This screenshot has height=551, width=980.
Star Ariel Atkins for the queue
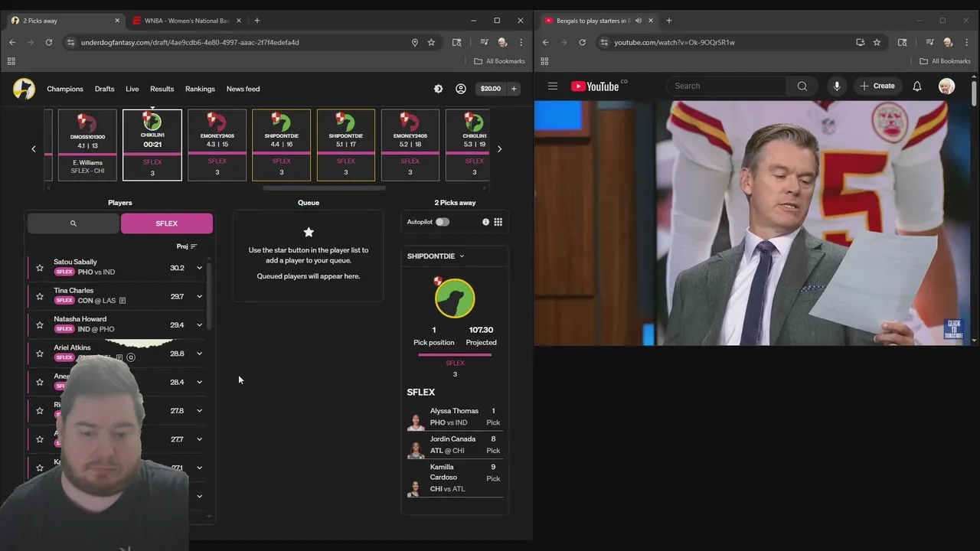[x=40, y=354]
